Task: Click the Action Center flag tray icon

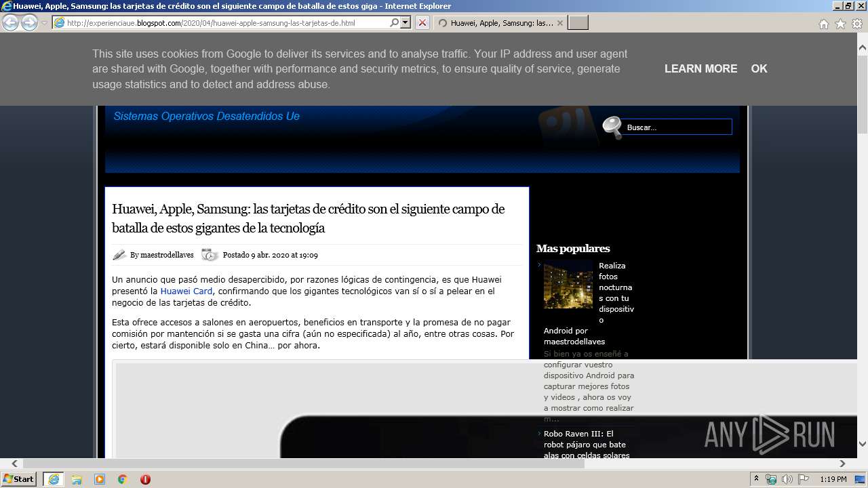Action: (x=802, y=479)
